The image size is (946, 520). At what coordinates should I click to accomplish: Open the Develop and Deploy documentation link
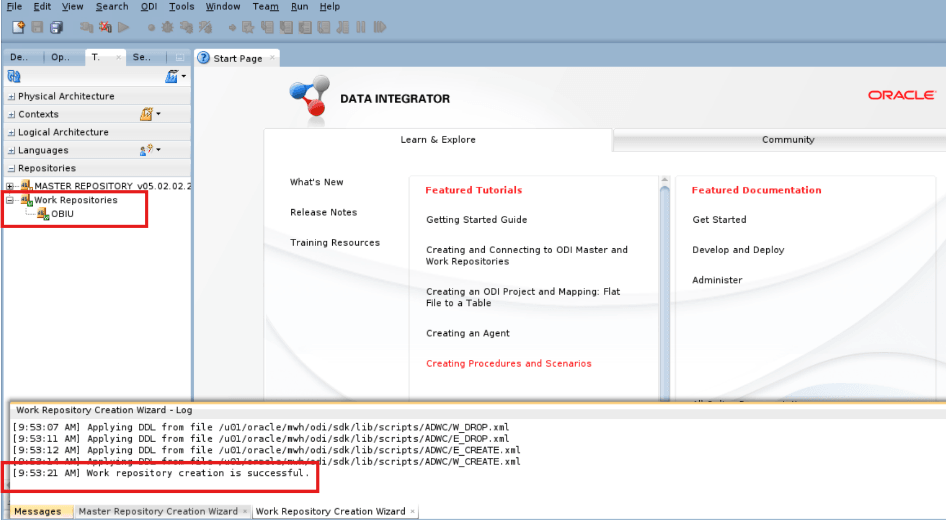click(738, 250)
